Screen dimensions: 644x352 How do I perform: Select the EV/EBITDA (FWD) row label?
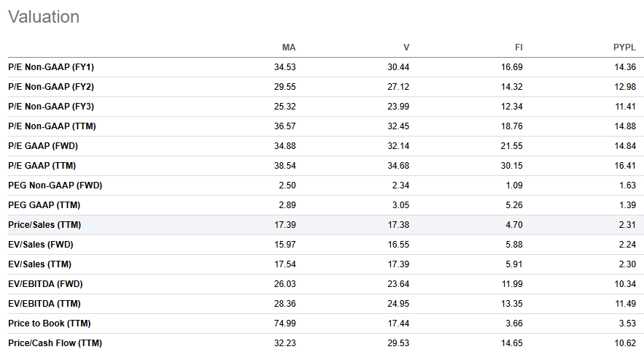(x=44, y=284)
